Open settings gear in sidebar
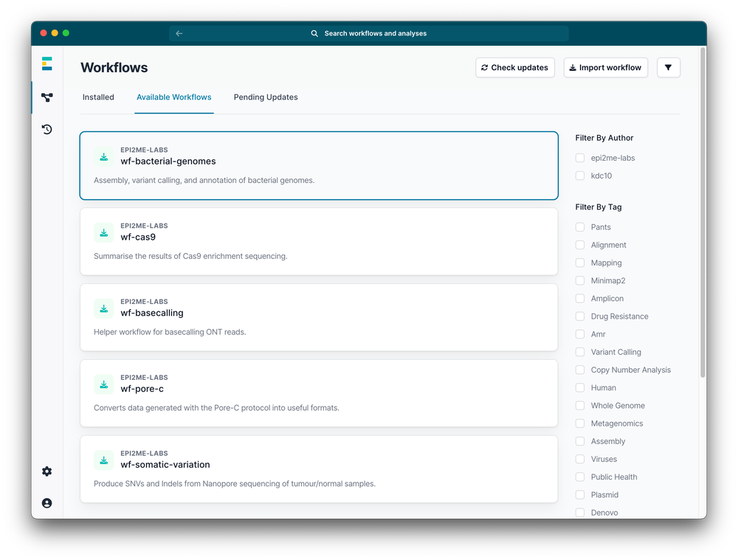The width and height of the screenshot is (738, 560). click(46, 471)
